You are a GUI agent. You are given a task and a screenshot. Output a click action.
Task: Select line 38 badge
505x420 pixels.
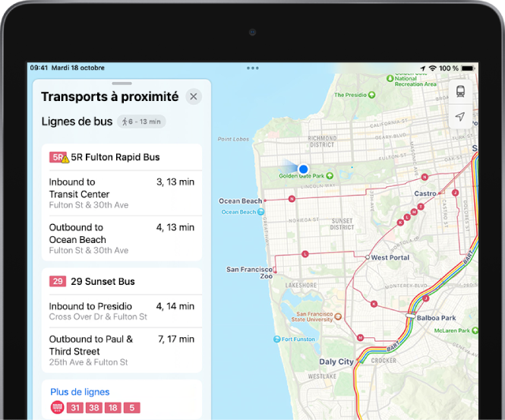pyautogui.click(x=94, y=408)
